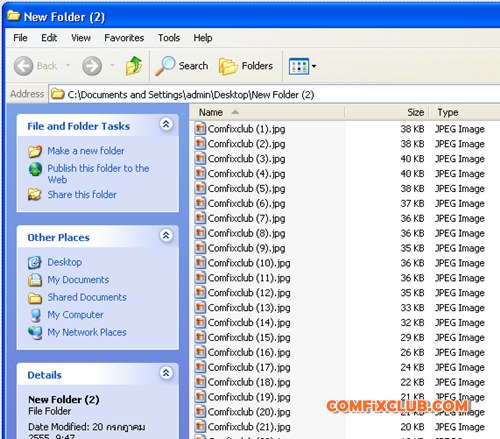This screenshot has width=500, height=439.
Task: Select file Comfixclub (11).jpg
Action: pyautogui.click(x=249, y=278)
